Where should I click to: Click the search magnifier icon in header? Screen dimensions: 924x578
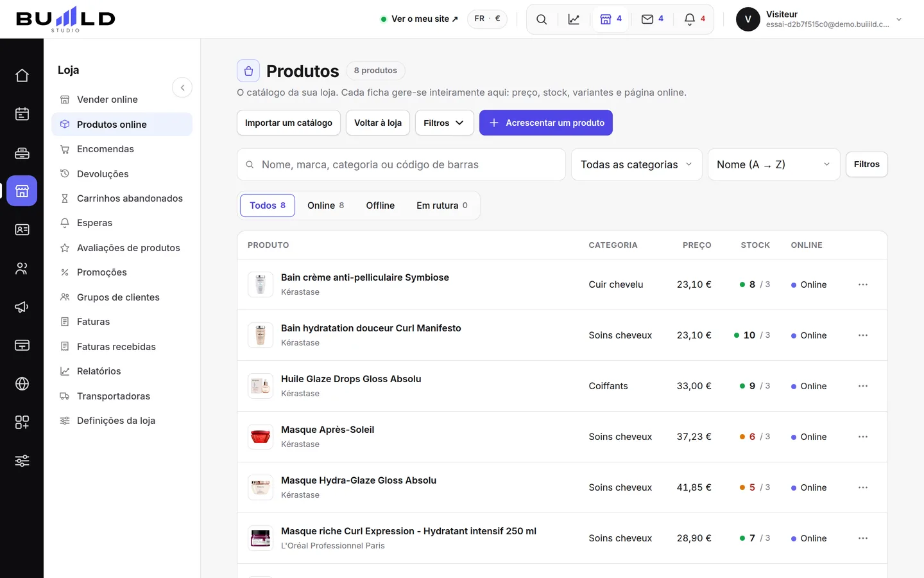coord(542,19)
